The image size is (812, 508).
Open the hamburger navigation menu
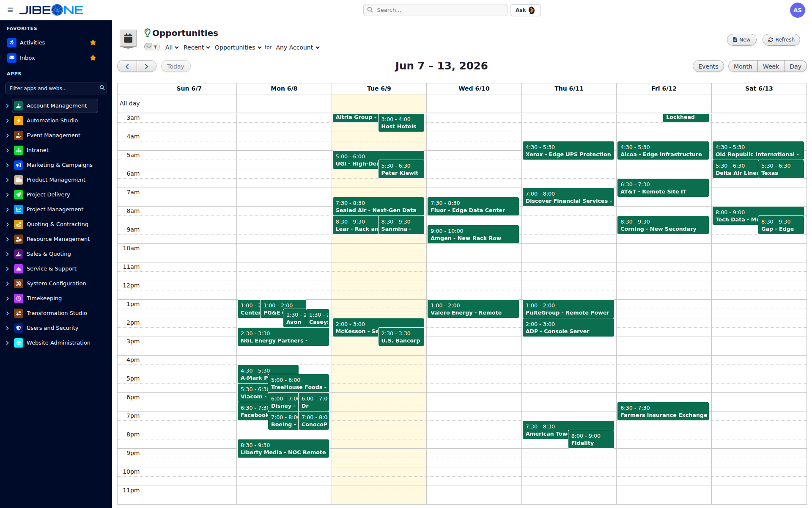pos(10,10)
